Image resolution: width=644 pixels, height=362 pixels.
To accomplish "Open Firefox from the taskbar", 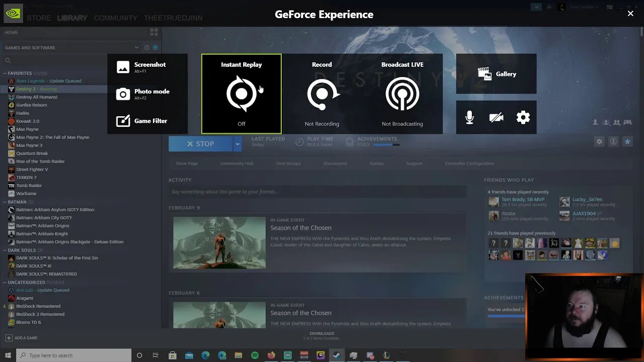I will (271, 355).
